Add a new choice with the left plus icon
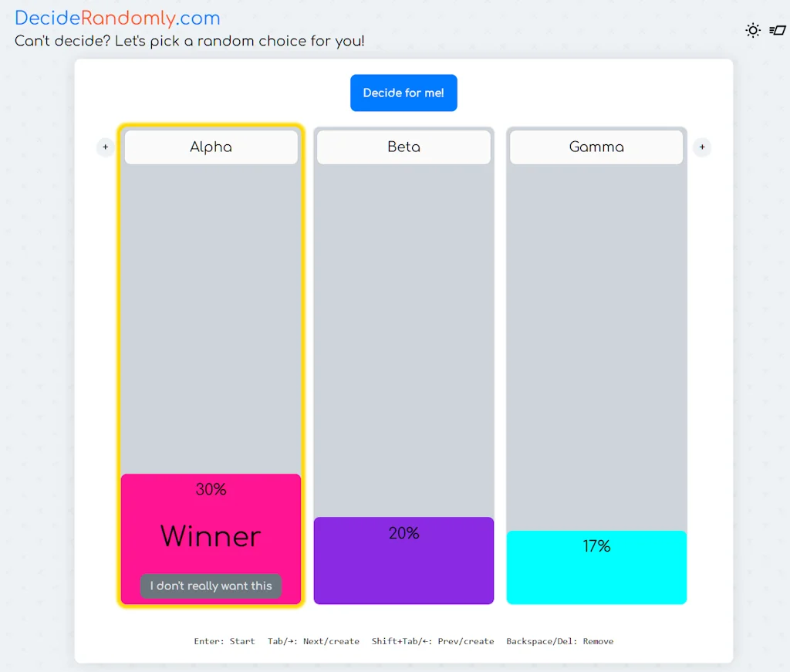The height and width of the screenshot is (672, 790). (x=105, y=147)
